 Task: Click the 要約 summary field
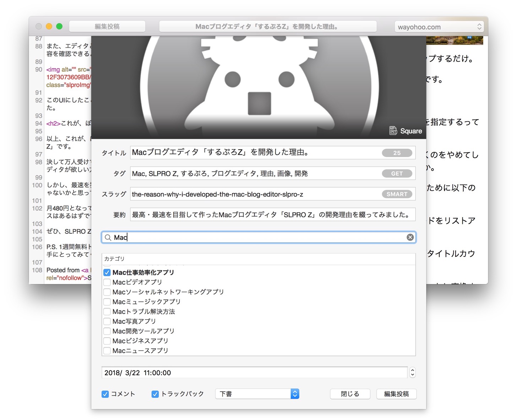tap(273, 215)
